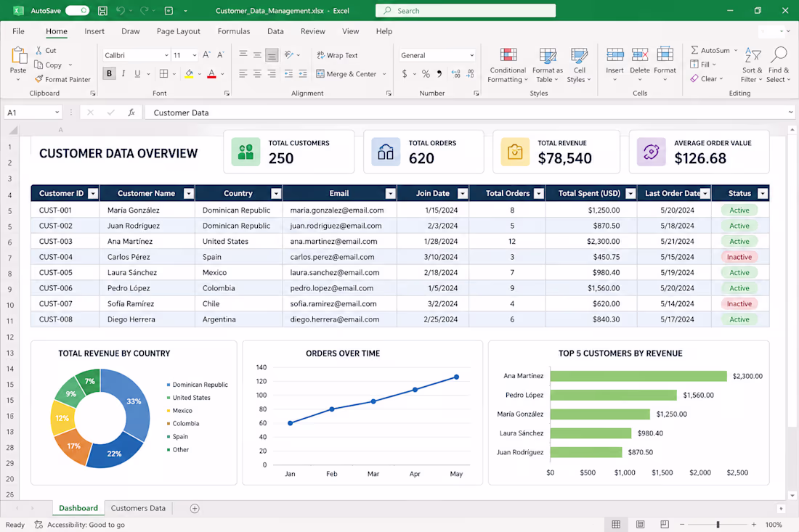Open Cell Styles gallery icon

click(x=580, y=55)
